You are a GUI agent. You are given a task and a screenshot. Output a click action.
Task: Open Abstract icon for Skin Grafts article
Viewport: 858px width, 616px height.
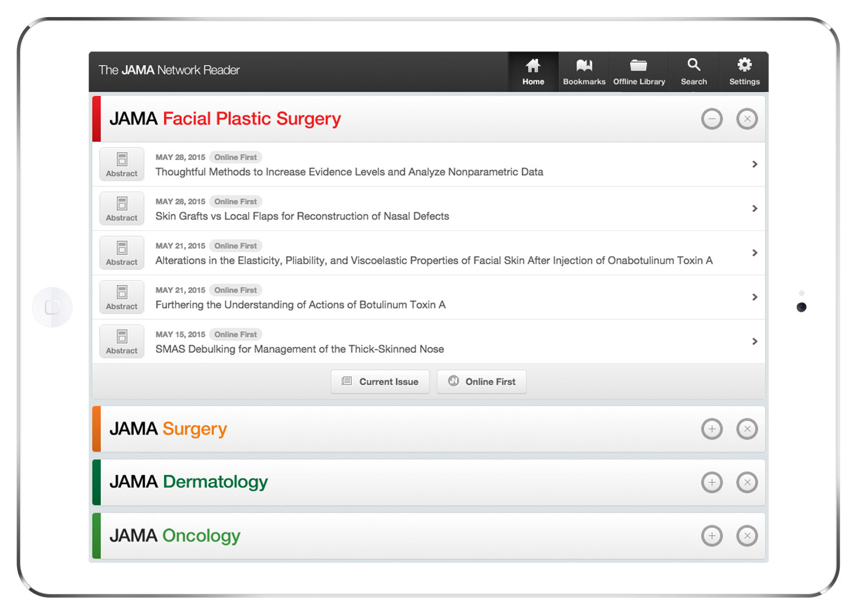tap(122, 209)
